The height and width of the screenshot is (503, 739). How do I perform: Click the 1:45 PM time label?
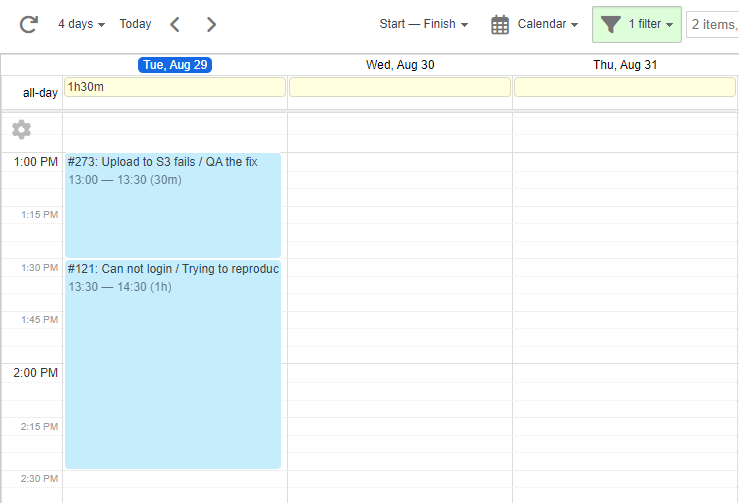click(40, 320)
